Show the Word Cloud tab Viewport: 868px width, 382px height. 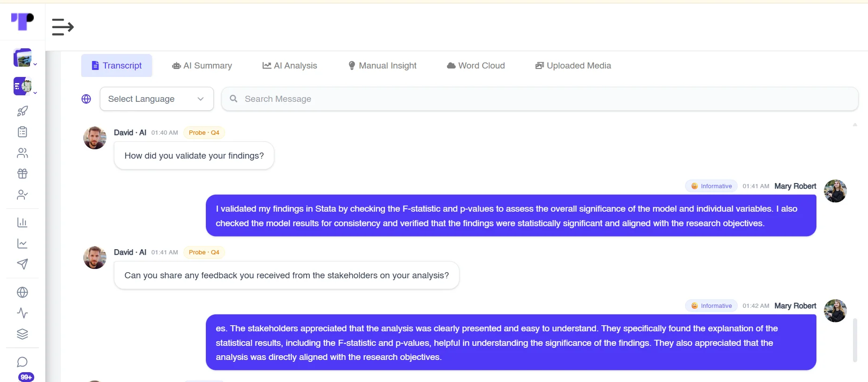pos(476,66)
